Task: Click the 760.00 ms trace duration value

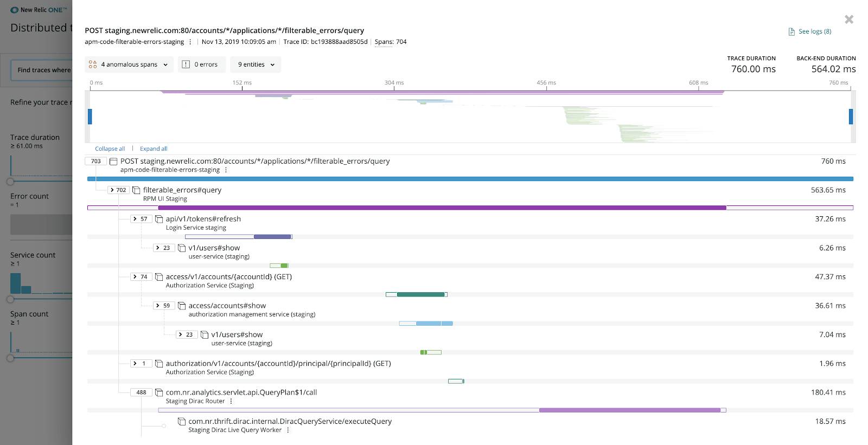Action: [x=754, y=69]
